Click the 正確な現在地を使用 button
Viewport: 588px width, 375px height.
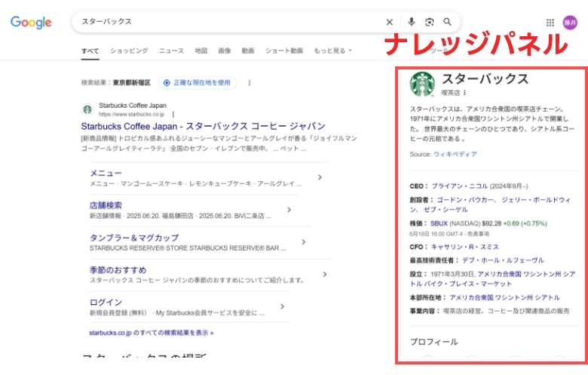pyautogui.click(x=198, y=82)
